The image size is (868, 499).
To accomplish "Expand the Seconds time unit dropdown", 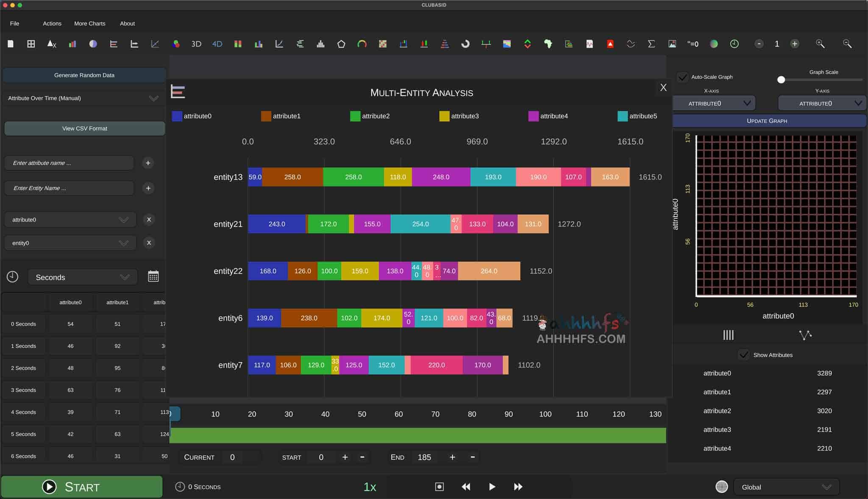I will (x=83, y=277).
